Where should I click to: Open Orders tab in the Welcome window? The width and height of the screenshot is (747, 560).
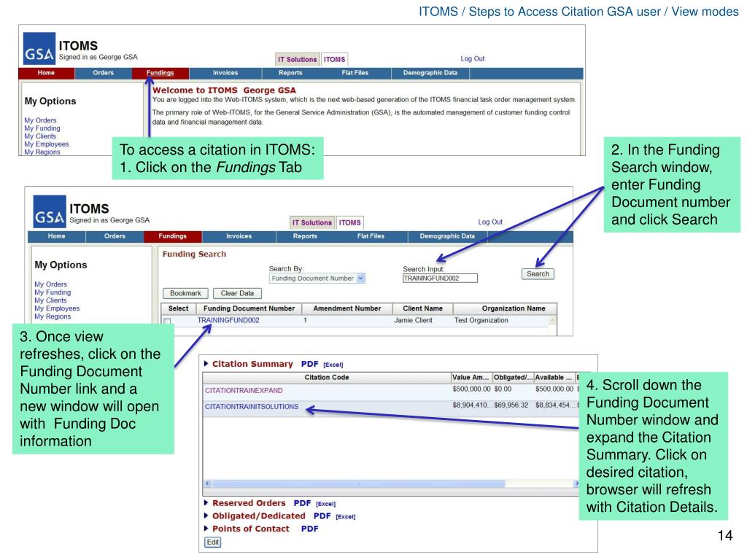(x=104, y=73)
